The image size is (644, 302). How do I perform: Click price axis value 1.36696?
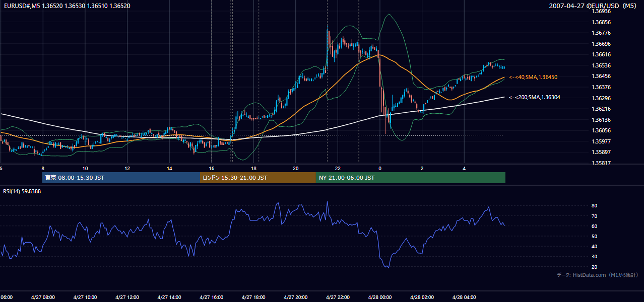(601, 44)
